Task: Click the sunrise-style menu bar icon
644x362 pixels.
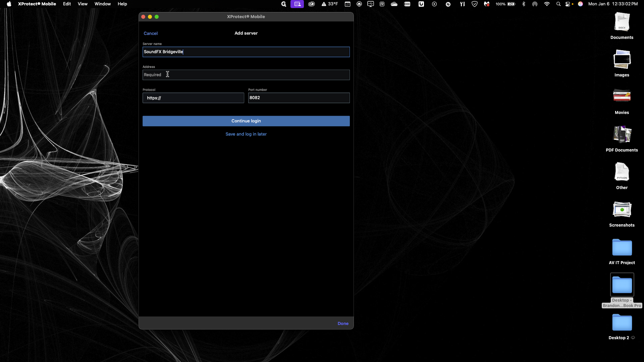Action: click(x=359, y=4)
